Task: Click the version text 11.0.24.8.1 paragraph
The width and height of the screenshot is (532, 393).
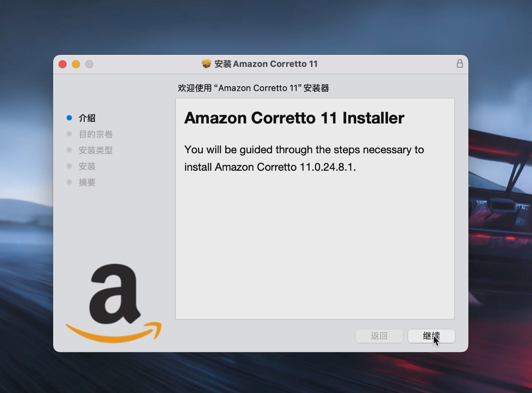Action: click(304, 158)
